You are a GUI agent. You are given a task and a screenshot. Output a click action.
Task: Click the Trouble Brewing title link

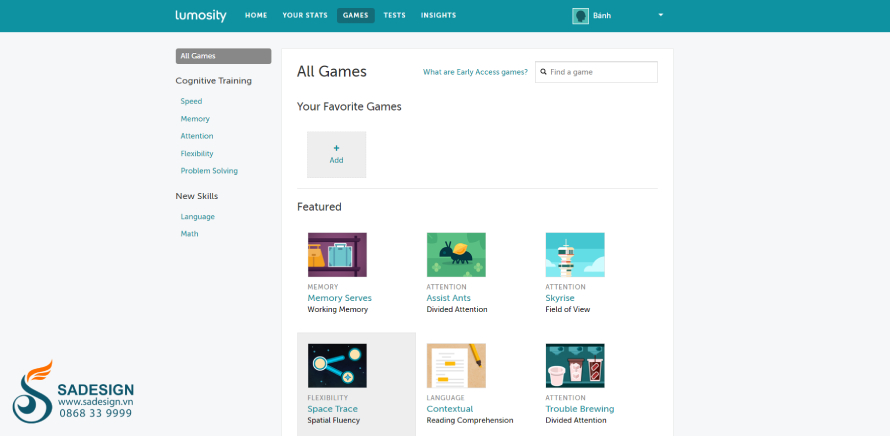click(580, 409)
